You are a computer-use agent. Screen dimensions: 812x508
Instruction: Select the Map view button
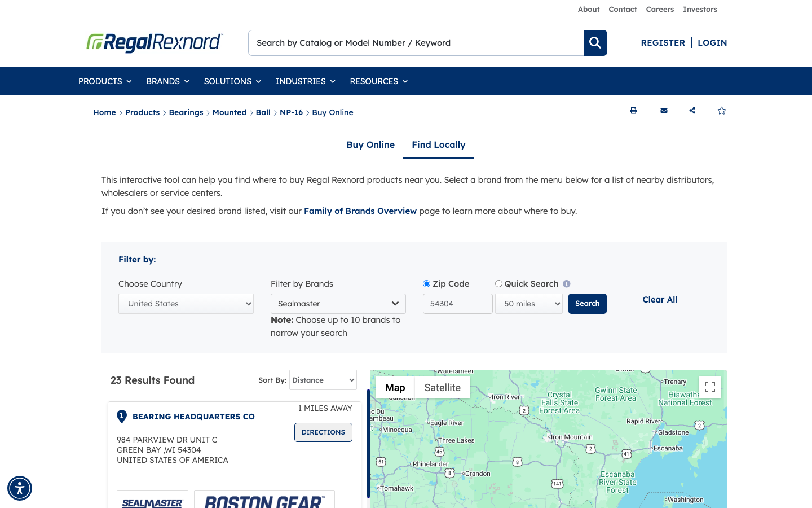395,388
